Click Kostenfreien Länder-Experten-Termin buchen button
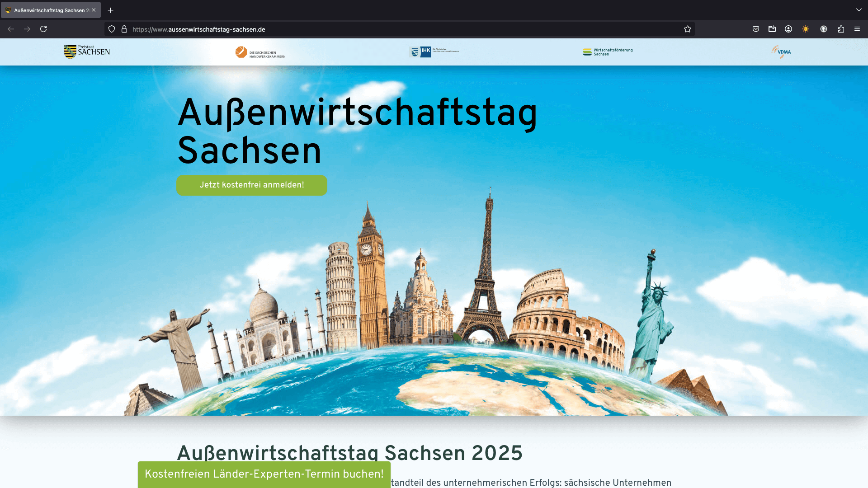Screen dimensions: 868x488 pyautogui.click(x=264, y=474)
